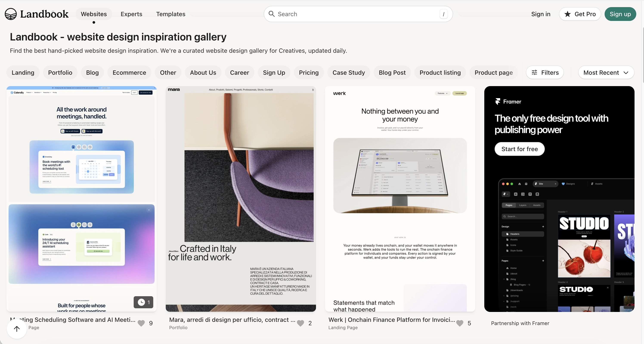Filter by Portfolio category
644x344 pixels.
[60, 73]
